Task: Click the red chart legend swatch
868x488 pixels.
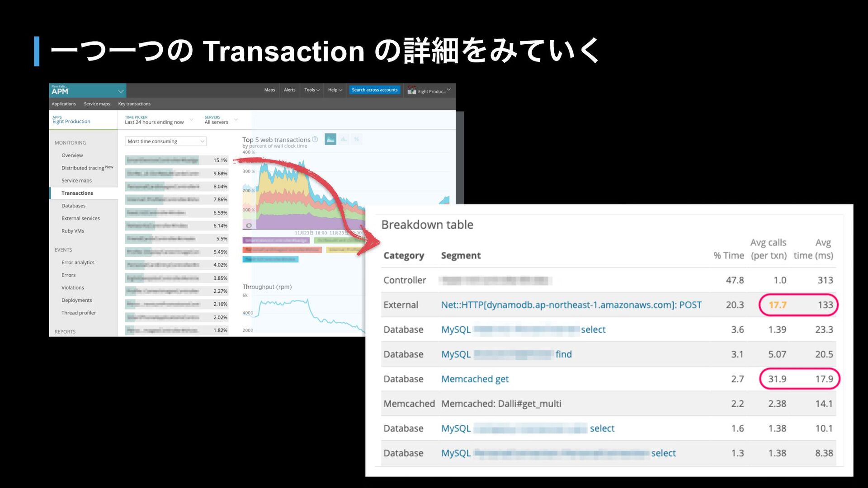Action: [282, 250]
